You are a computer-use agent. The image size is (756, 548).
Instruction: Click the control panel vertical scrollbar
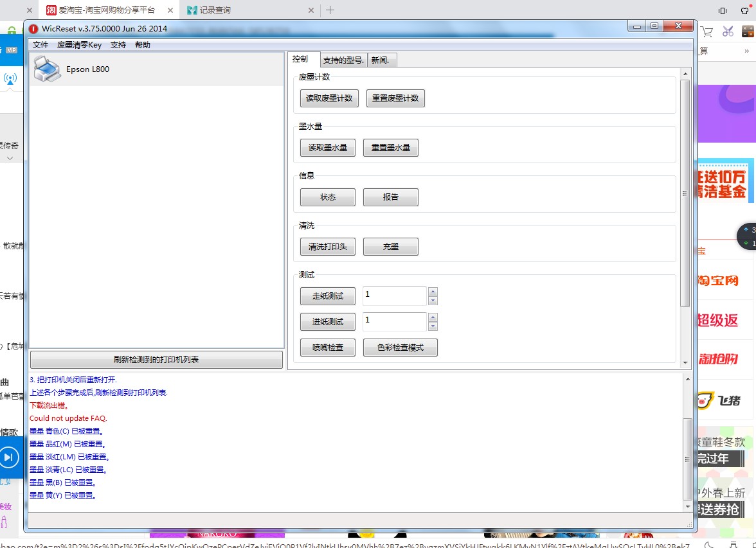click(685, 193)
